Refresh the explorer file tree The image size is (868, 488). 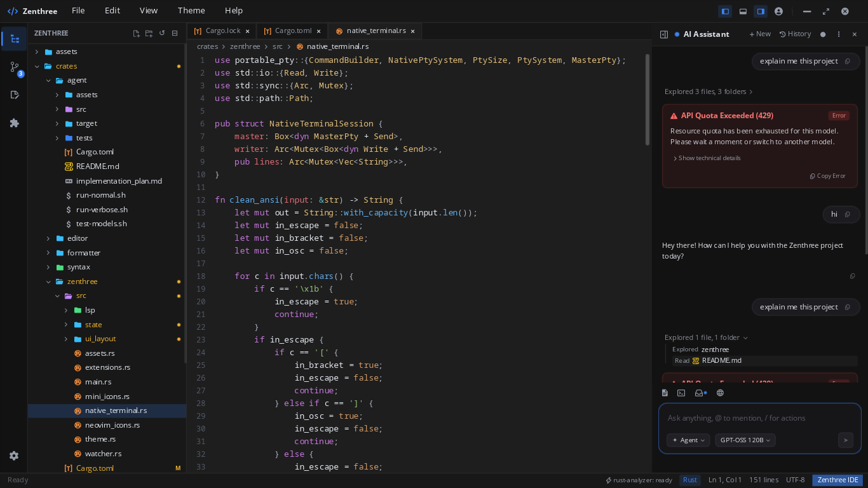click(x=162, y=33)
